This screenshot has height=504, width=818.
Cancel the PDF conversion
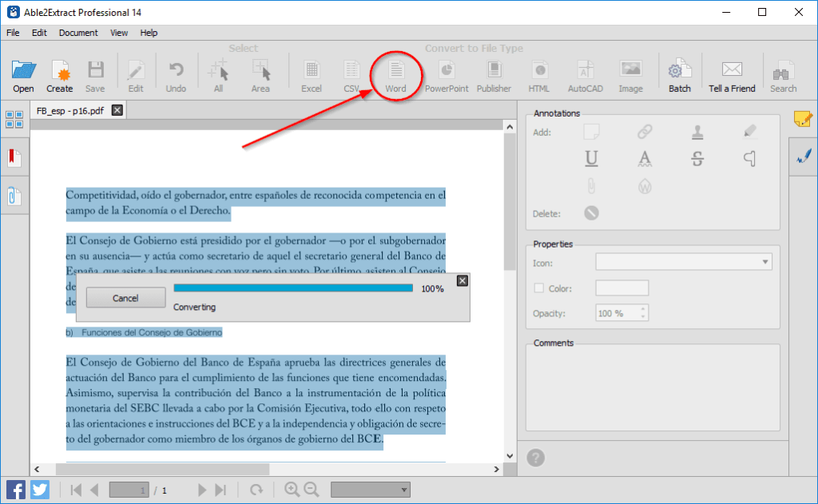[125, 297]
